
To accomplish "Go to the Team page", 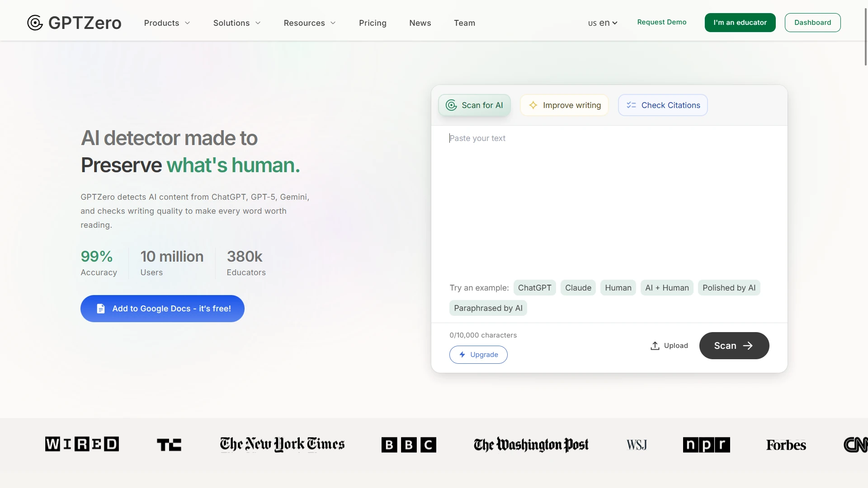I will coord(464,23).
